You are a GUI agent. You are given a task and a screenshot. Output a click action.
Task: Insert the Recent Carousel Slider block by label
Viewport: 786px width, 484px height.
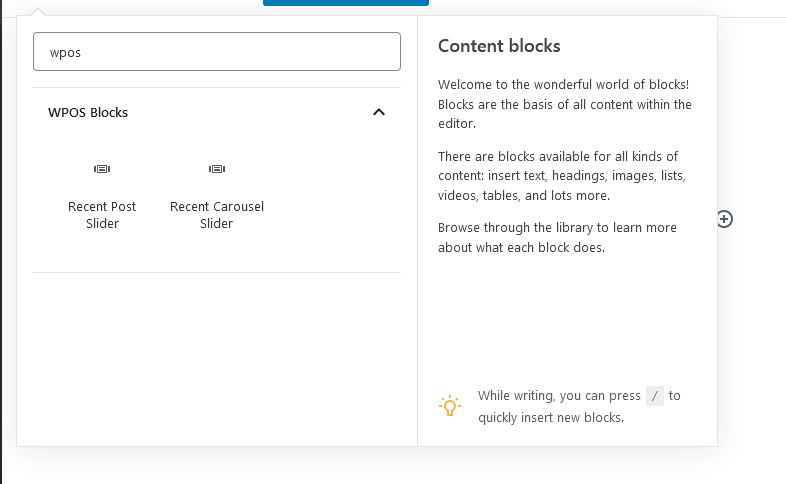tap(217, 215)
